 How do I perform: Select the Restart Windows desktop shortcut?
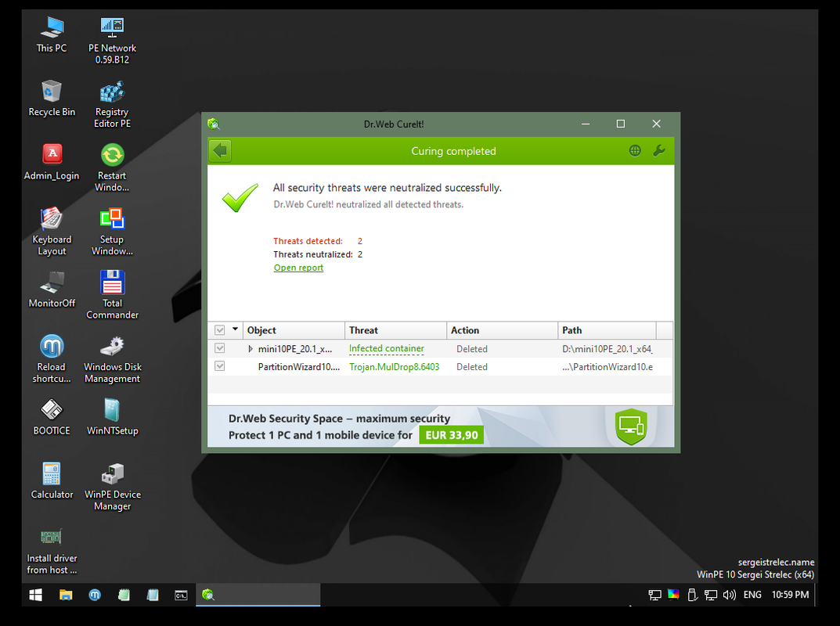coord(112,168)
